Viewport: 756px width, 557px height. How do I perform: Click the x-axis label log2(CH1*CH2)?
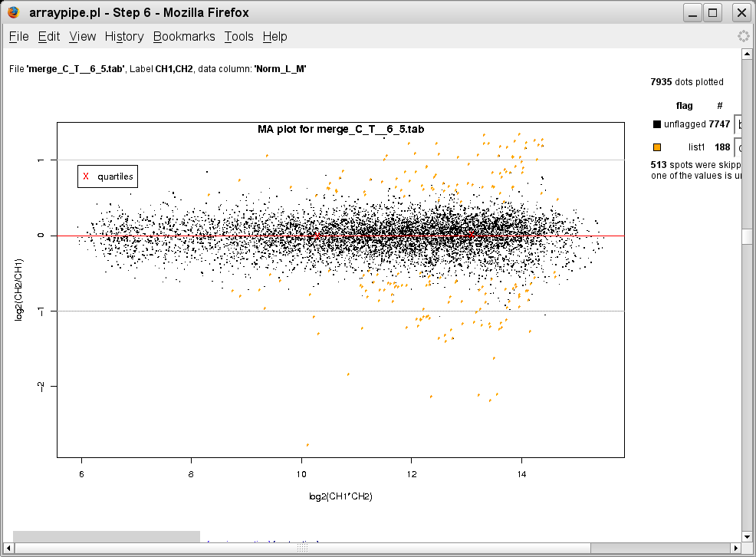pyautogui.click(x=341, y=496)
